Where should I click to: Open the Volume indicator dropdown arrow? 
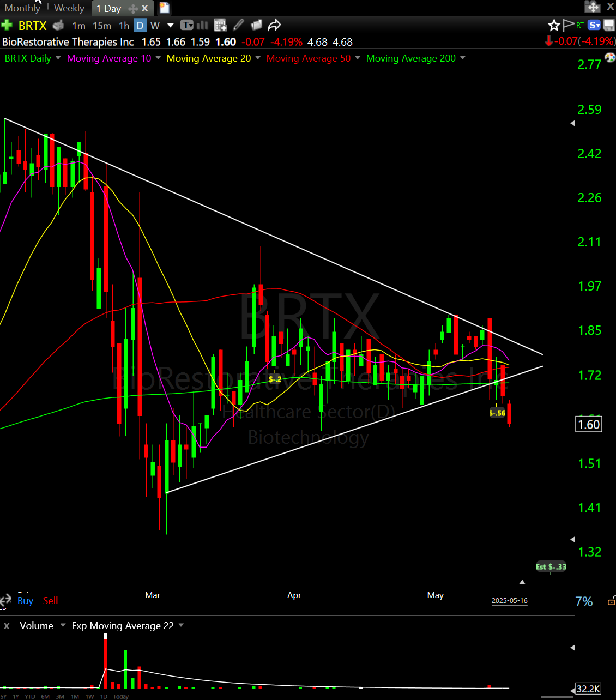[x=63, y=625]
